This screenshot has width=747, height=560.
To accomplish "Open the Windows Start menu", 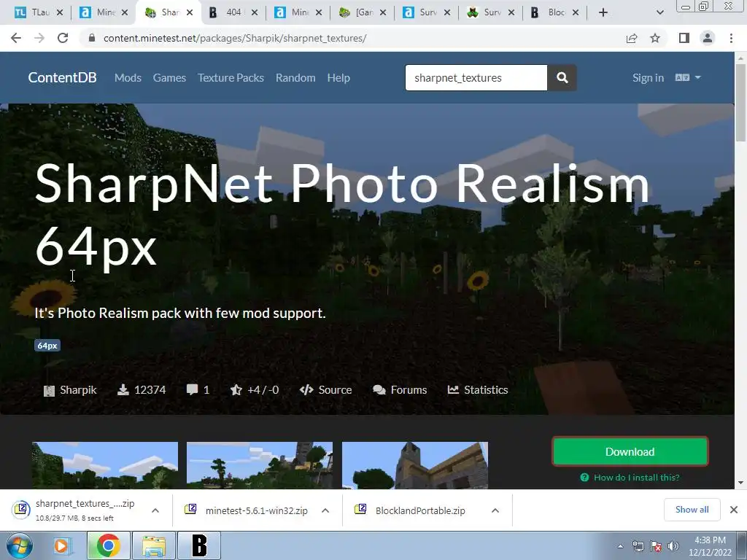I will click(x=19, y=545).
